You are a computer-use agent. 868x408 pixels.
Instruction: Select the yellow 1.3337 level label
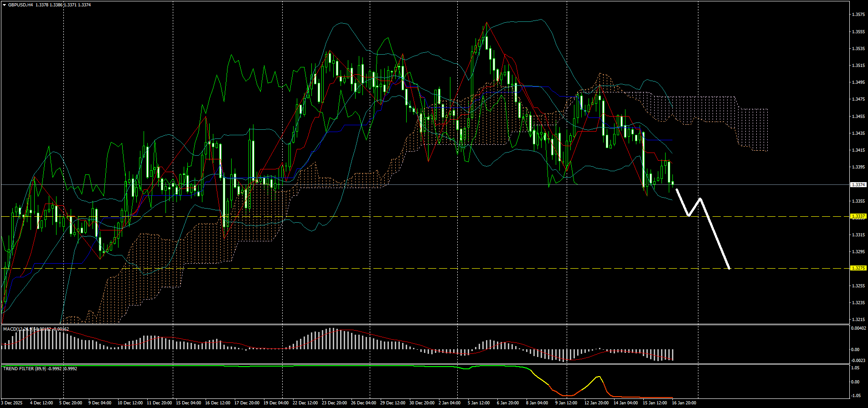coord(858,216)
